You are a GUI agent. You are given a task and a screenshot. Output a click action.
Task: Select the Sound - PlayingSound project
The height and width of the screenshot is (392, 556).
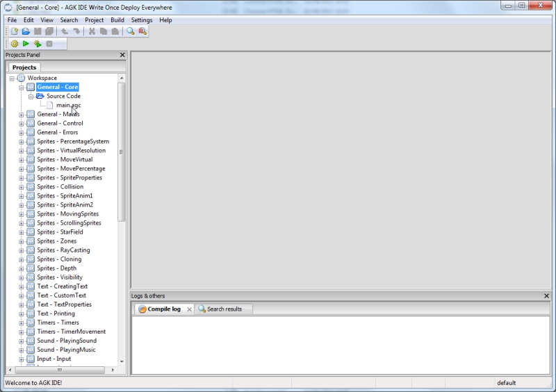[67, 341]
